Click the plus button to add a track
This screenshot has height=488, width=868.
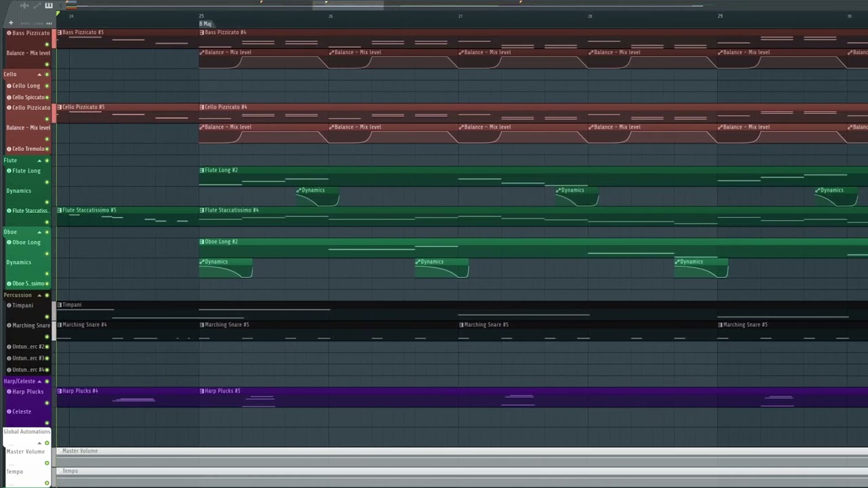click(11, 23)
